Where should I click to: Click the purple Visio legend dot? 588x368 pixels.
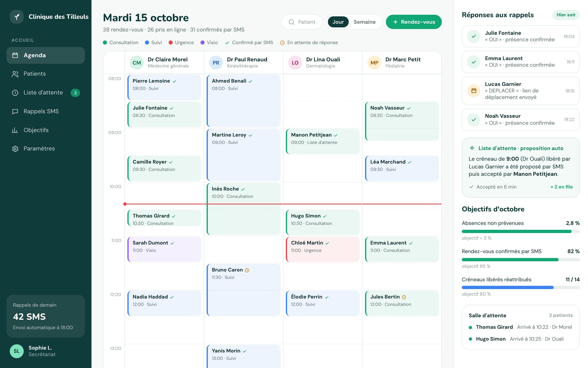point(202,43)
